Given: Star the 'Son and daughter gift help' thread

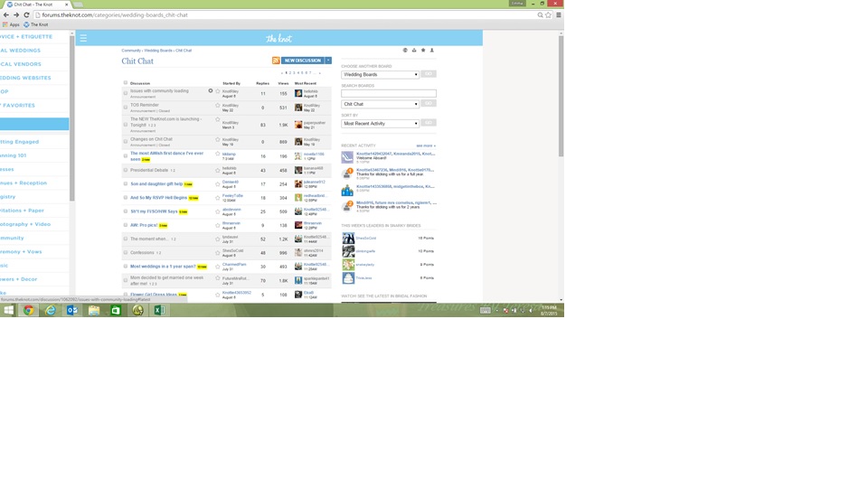Looking at the screenshot, I should pyautogui.click(x=218, y=184).
